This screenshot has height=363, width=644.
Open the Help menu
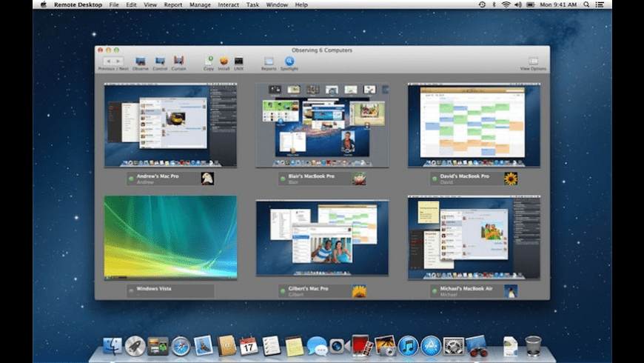[x=301, y=4]
